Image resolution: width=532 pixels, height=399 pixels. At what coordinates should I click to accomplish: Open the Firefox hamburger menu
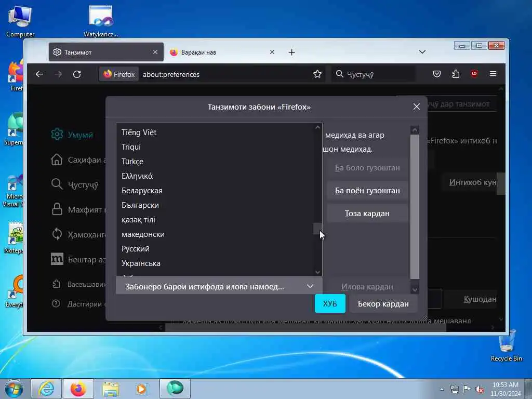(x=493, y=74)
